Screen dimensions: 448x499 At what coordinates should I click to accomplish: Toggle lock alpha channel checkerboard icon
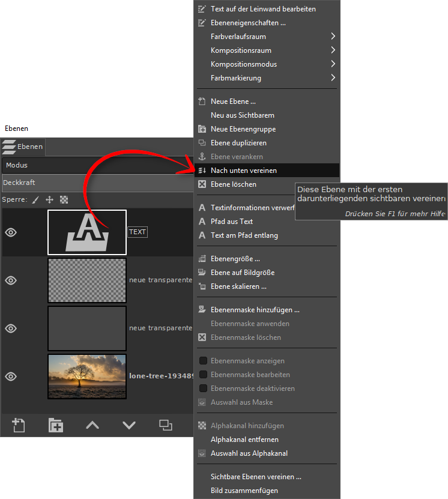coord(64,199)
